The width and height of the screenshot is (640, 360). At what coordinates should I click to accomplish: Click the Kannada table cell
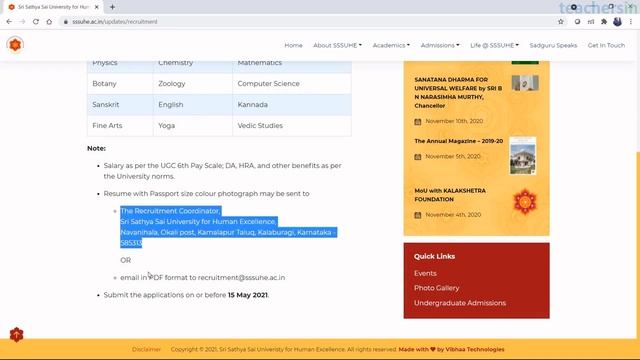292,105
